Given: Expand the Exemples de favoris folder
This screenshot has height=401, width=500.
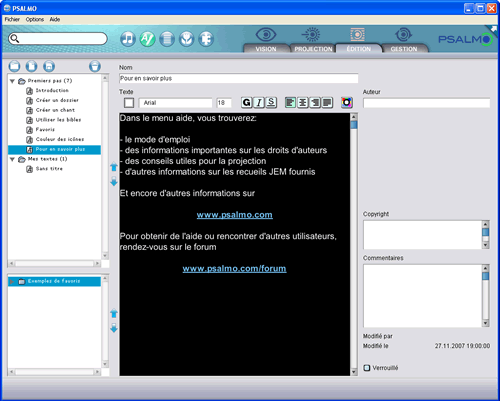Looking at the screenshot, I should 12,282.
